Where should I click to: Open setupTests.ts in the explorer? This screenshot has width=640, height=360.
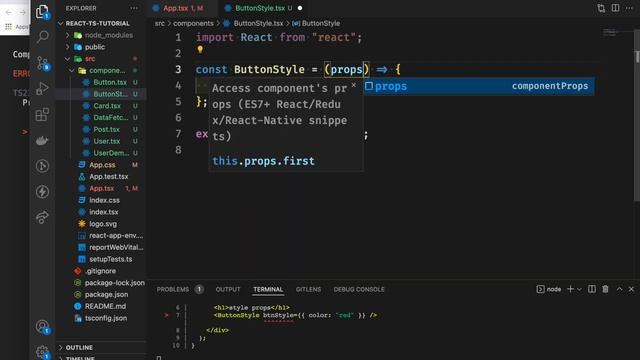pyautogui.click(x=111, y=259)
